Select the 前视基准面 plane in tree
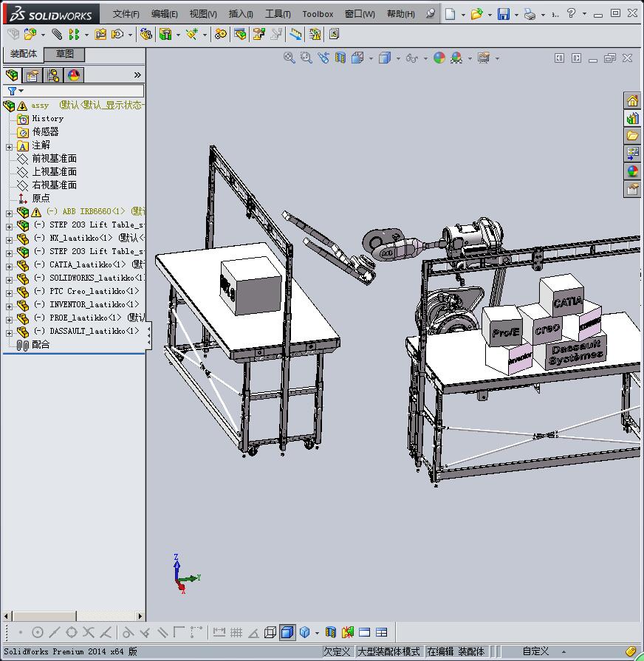 point(55,159)
